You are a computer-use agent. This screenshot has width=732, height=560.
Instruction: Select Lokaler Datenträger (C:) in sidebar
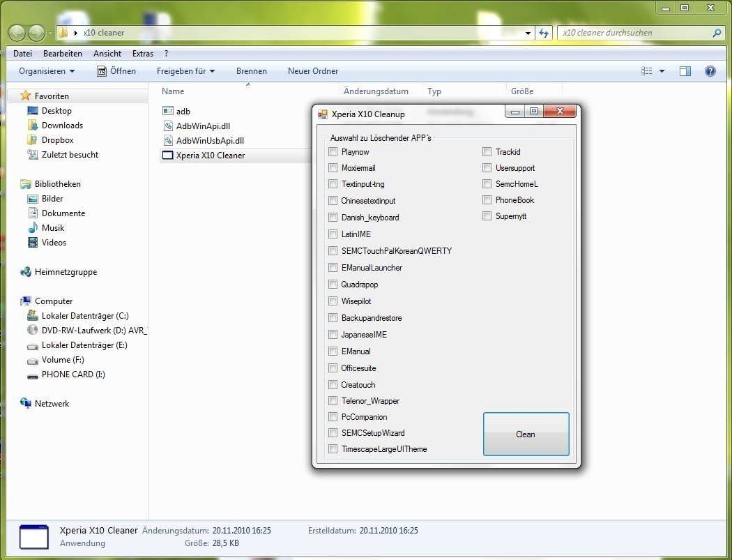point(85,316)
